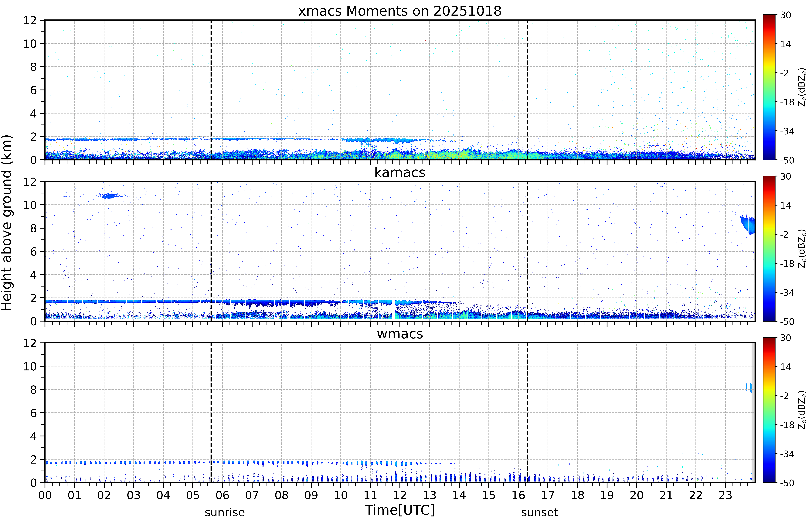This screenshot has height=524, width=812.
Task: Click the "Time[UTC]" axis label
Action: coord(400,510)
